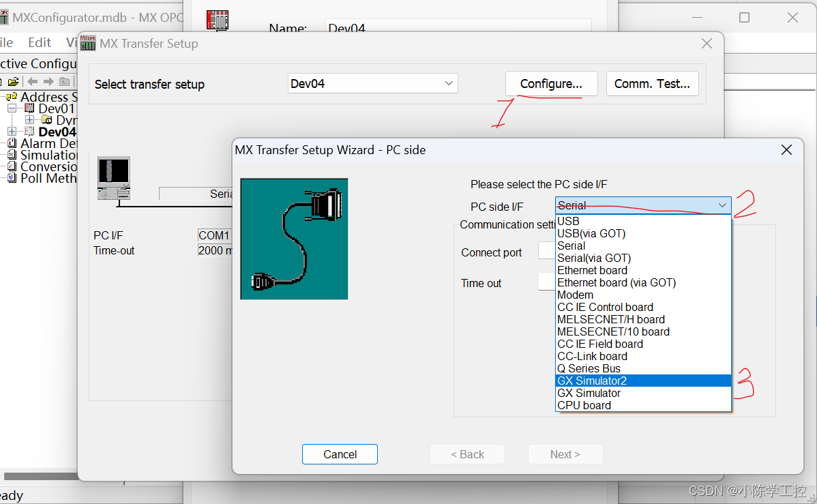The image size is (817, 504).
Task: Click the red PLC rack icon beside Name field
Action: (x=218, y=20)
